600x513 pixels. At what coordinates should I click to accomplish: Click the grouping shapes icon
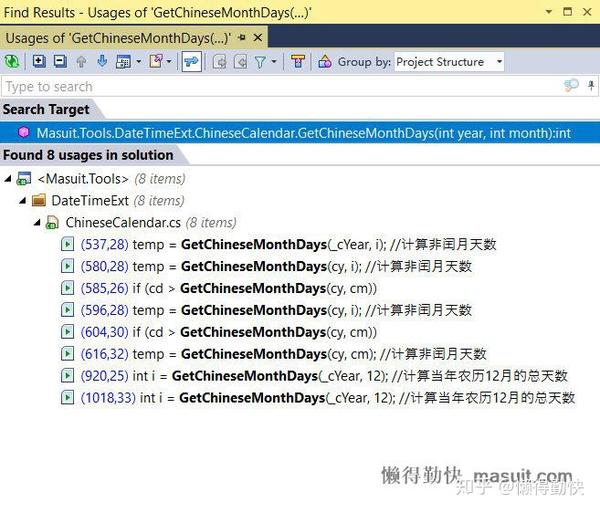(x=325, y=62)
